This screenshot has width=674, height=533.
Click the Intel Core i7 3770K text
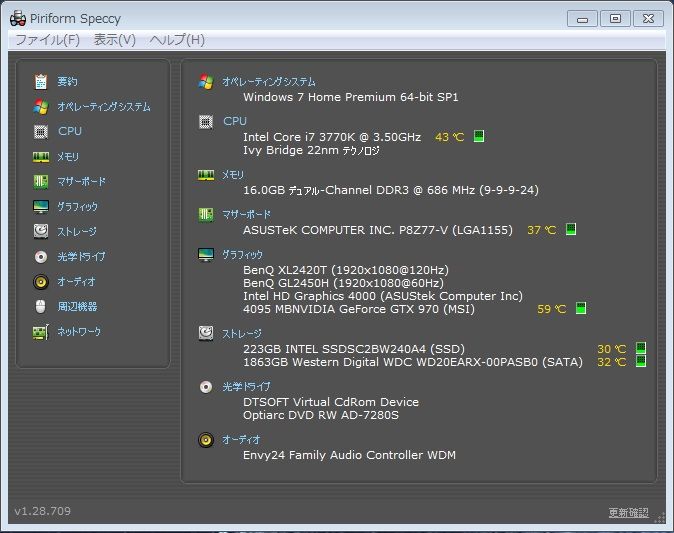point(332,137)
